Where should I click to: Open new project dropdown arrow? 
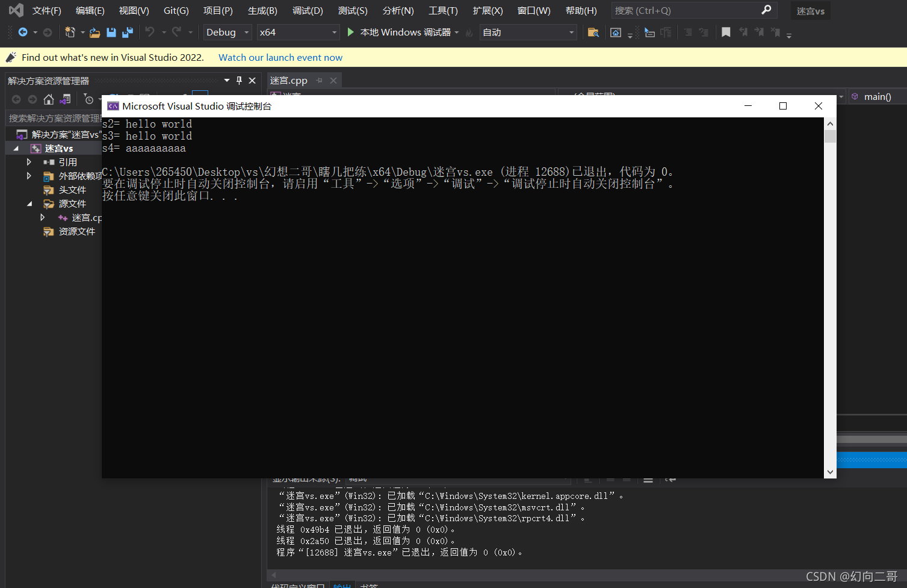pyautogui.click(x=82, y=32)
